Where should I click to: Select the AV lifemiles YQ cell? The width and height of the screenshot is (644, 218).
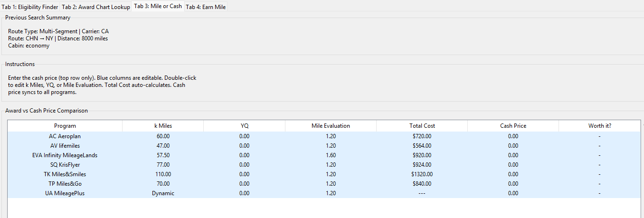pyautogui.click(x=244, y=146)
